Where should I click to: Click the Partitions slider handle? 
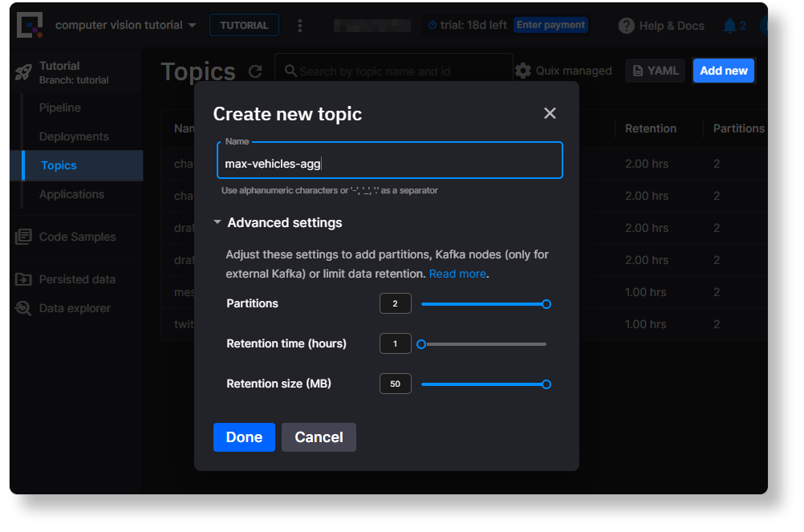coord(546,304)
